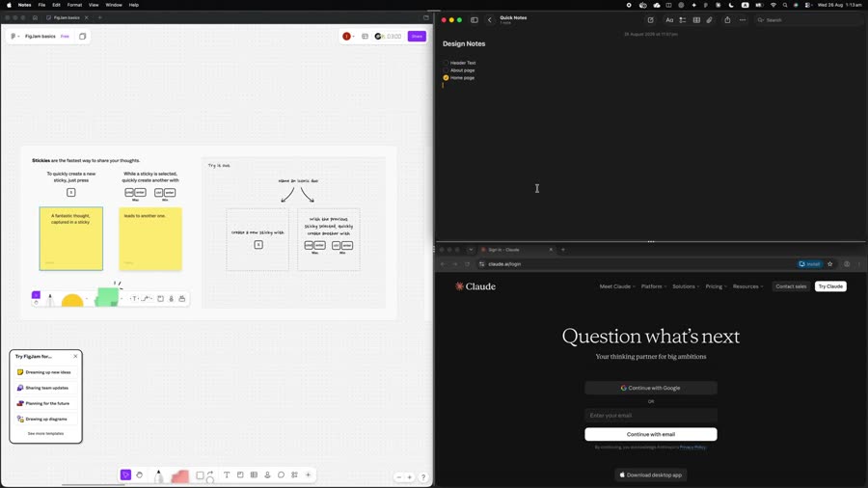Click Continue with Google
The image size is (868, 488).
(x=650, y=388)
